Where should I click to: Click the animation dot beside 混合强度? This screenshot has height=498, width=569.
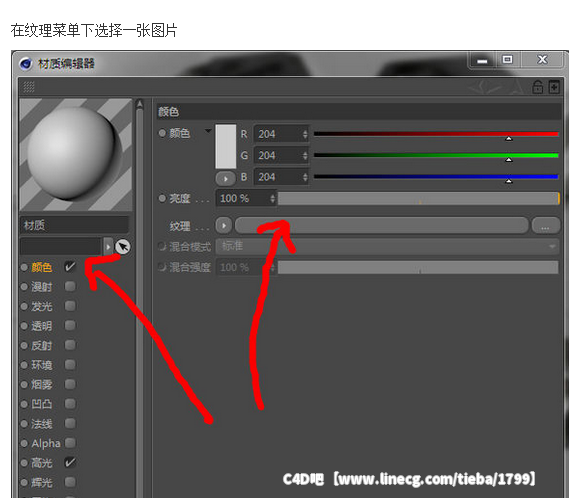pyautogui.click(x=162, y=268)
